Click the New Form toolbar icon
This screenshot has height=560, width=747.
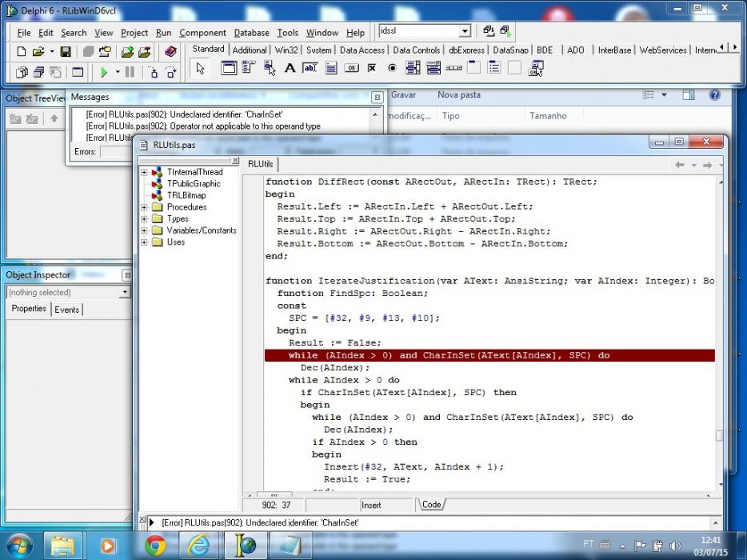(x=78, y=72)
